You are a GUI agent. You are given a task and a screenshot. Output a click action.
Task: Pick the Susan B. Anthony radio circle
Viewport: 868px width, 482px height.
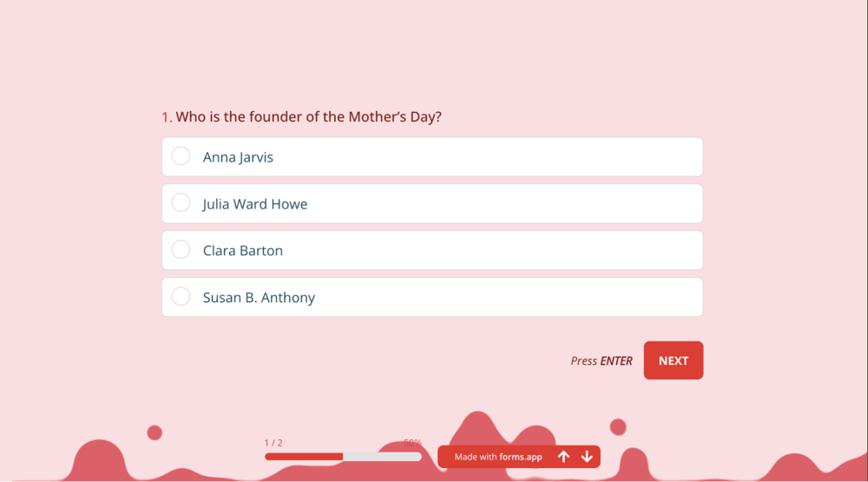(181, 297)
